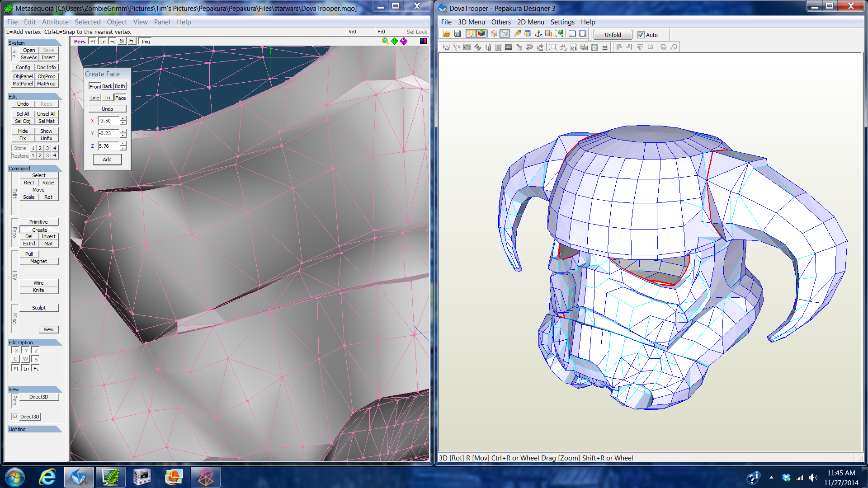The width and height of the screenshot is (868, 488).
Task: Toggle Ln line display in viewport header
Action: 103,41
